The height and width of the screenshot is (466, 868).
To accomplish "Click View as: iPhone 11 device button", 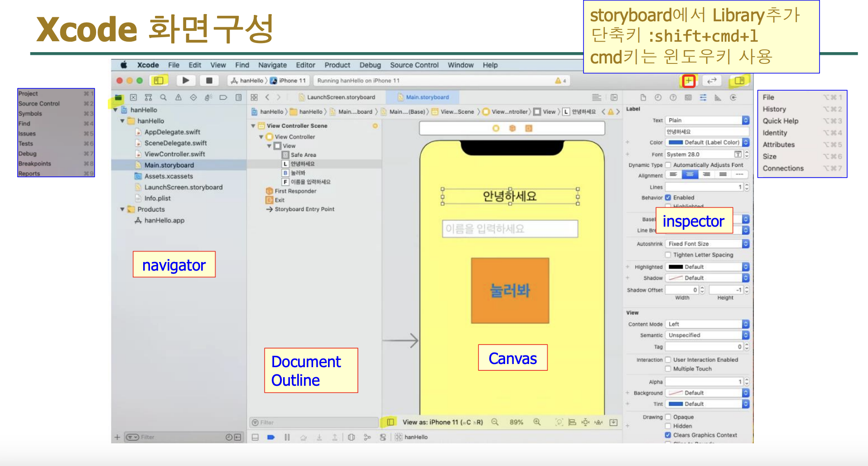I will coord(443,422).
